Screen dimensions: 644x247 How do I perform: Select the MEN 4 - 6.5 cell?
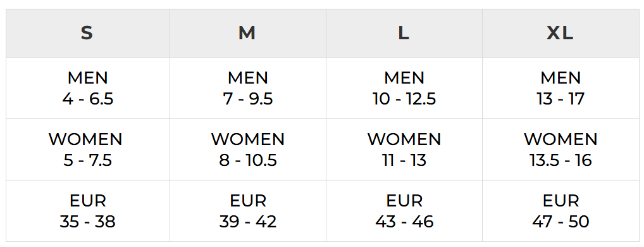click(87, 88)
